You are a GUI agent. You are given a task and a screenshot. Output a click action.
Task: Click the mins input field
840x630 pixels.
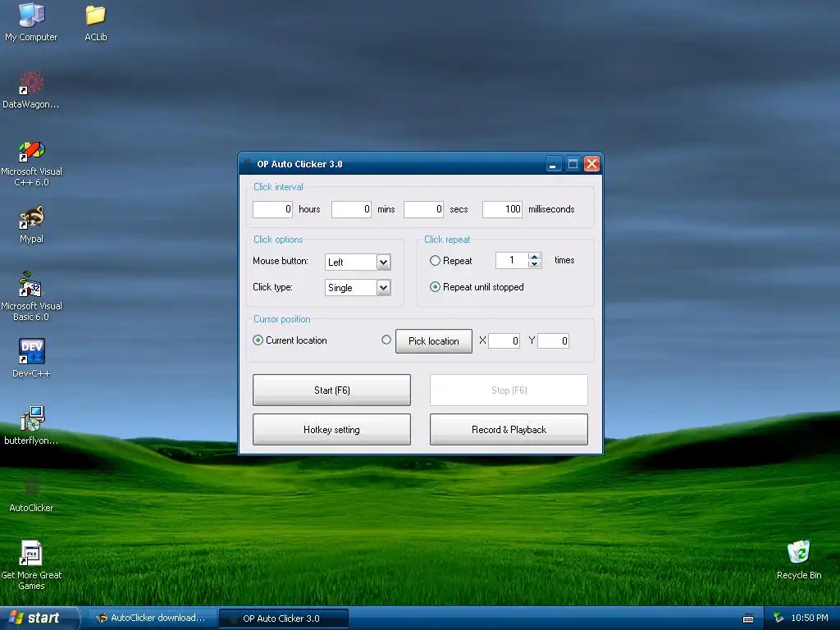[351, 209]
